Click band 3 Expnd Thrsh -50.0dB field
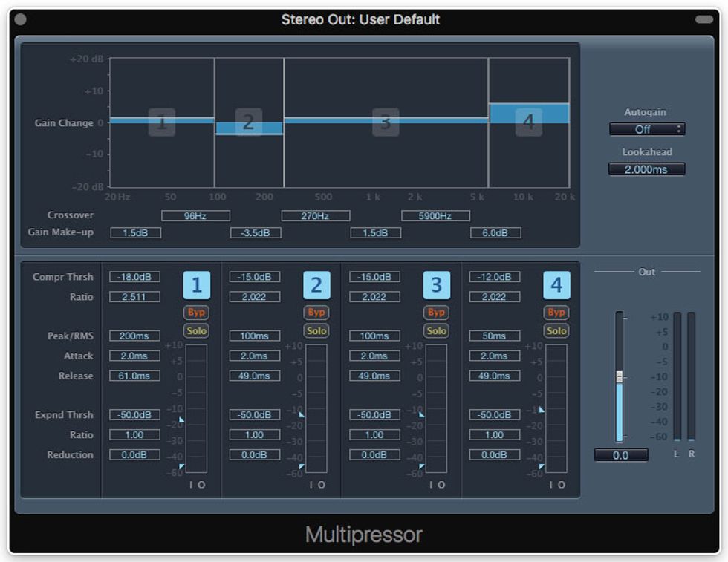This screenshot has height=562, width=728. point(374,415)
